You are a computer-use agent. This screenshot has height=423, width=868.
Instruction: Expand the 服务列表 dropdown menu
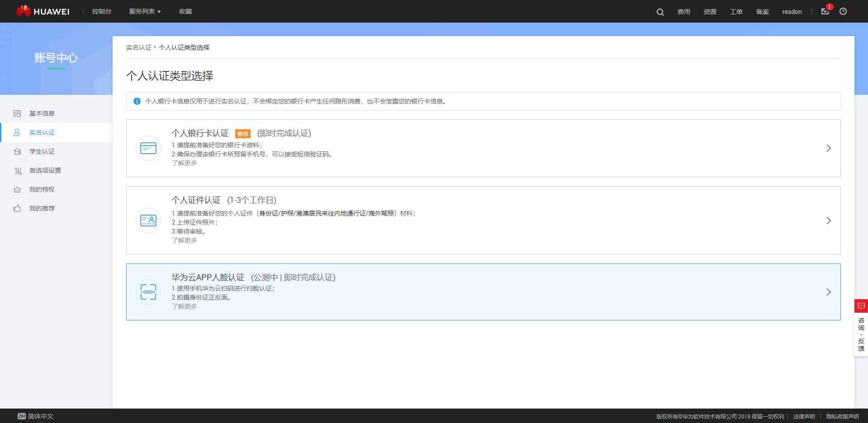pos(144,11)
